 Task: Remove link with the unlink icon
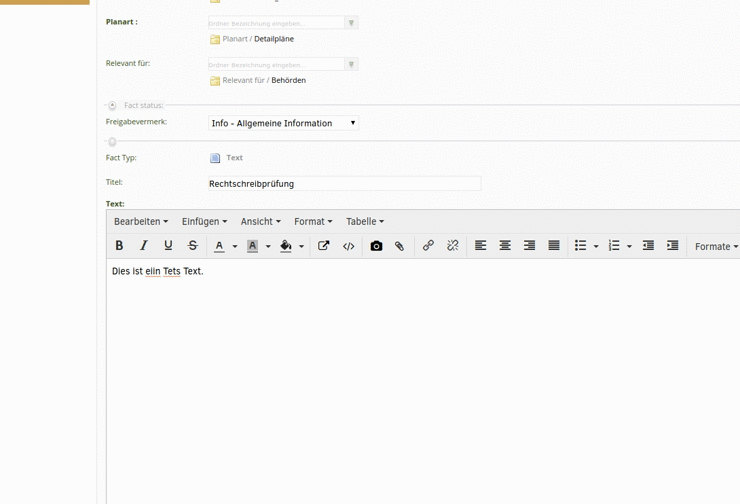pyautogui.click(x=452, y=246)
